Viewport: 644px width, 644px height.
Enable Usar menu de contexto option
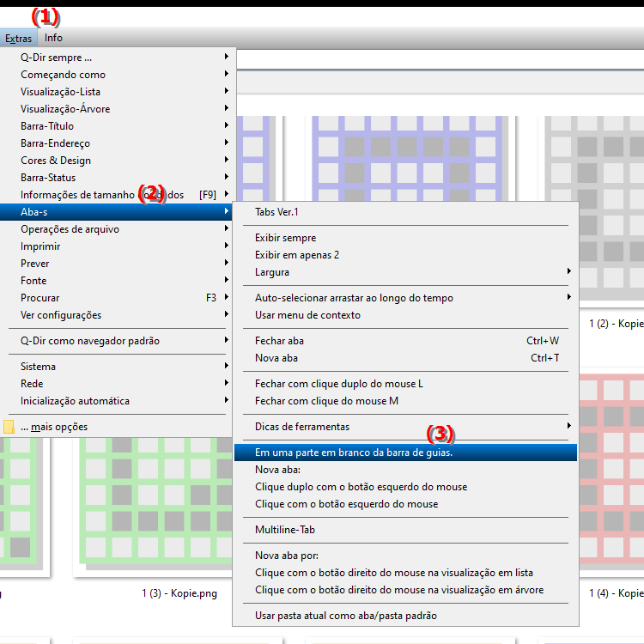pos(307,315)
